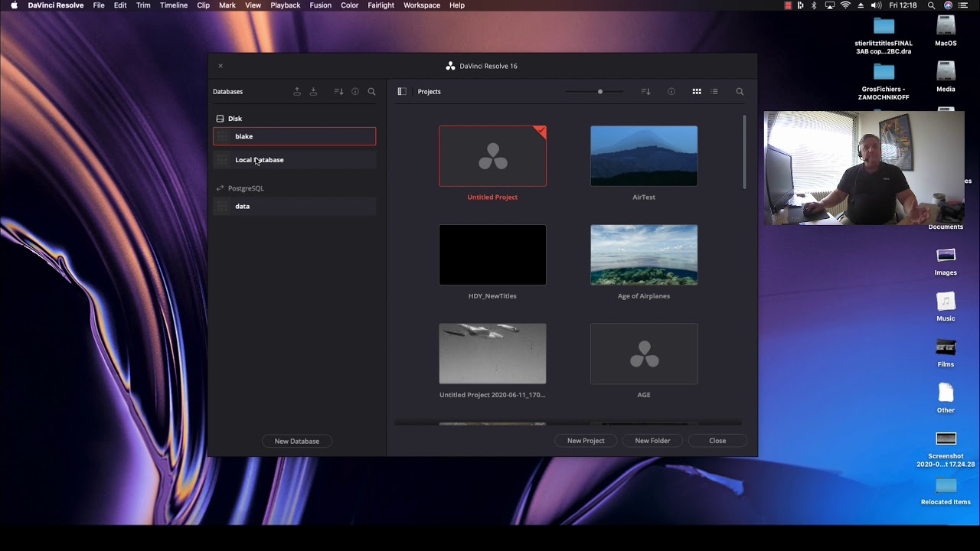Image resolution: width=980 pixels, height=551 pixels.
Task: Select the Age of Airplanes project thumbnail
Action: pyautogui.click(x=644, y=255)
